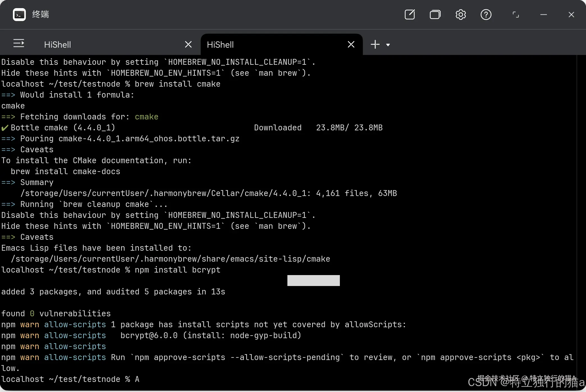Click the 'Pouring cmake-4.4.0_1.arm64_ohos.bottle.tar.gz' line
Screen dimensions: 586x392
pyautogui.click(x=120, y=139)
